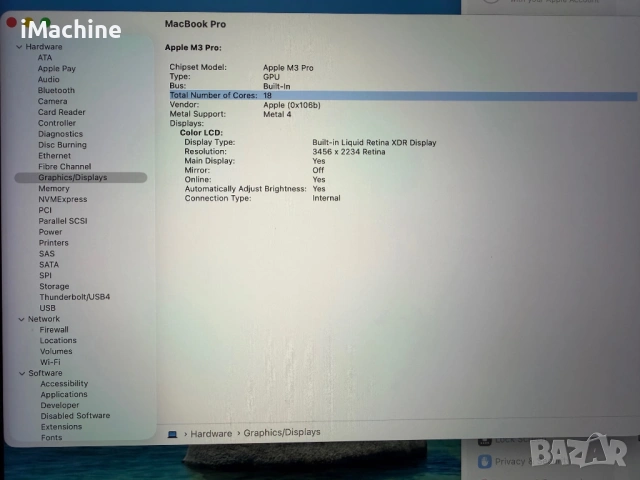Open the Camera hardware entry
640x480 pixels.
[53, 101]
